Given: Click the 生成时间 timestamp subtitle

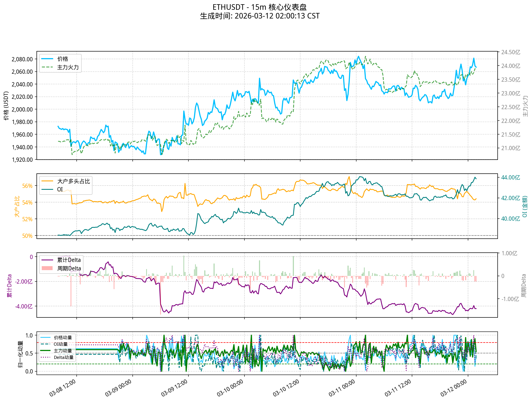Looking at the screenshot, I should pyautogui.click(x=260, y=16).
